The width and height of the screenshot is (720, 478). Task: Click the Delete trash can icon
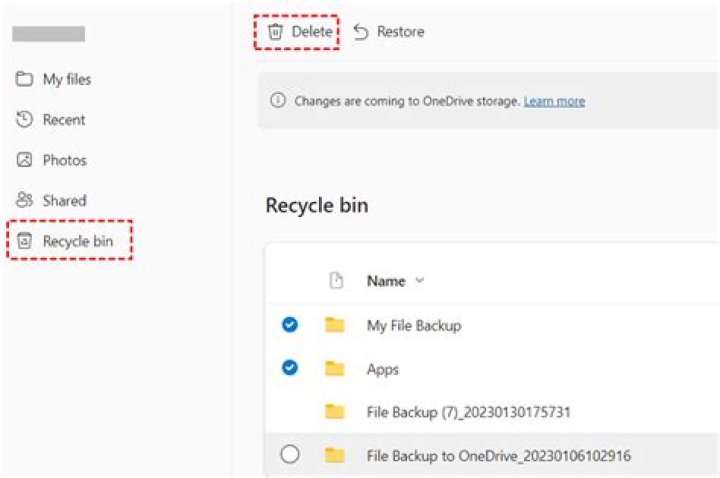tap(275, 32)
